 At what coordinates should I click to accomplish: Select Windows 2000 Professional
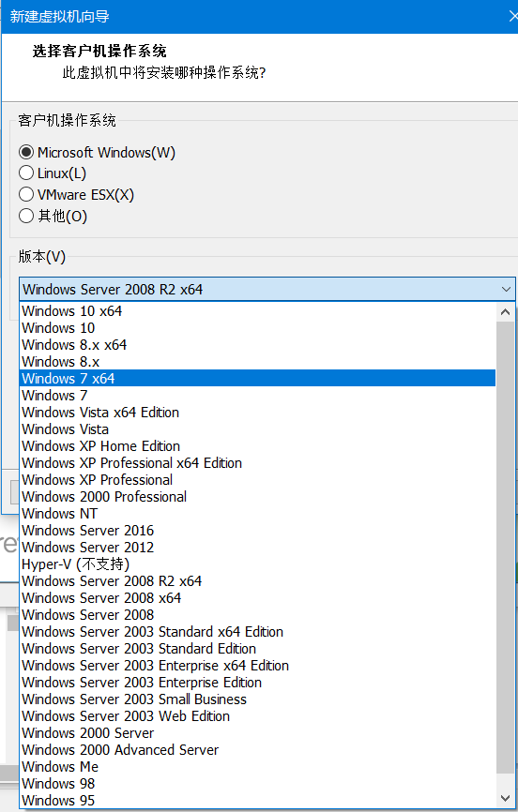tap(258, 497)
